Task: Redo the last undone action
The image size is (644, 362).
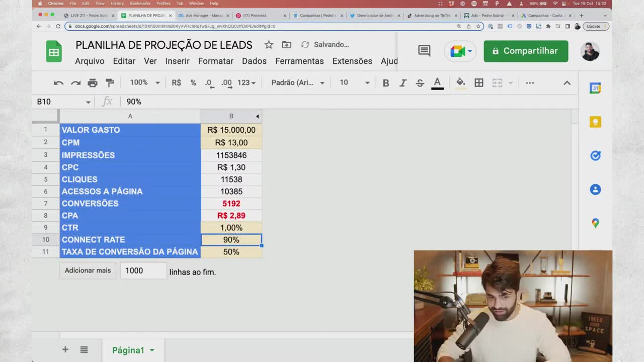Action: [x=75, y=83]
